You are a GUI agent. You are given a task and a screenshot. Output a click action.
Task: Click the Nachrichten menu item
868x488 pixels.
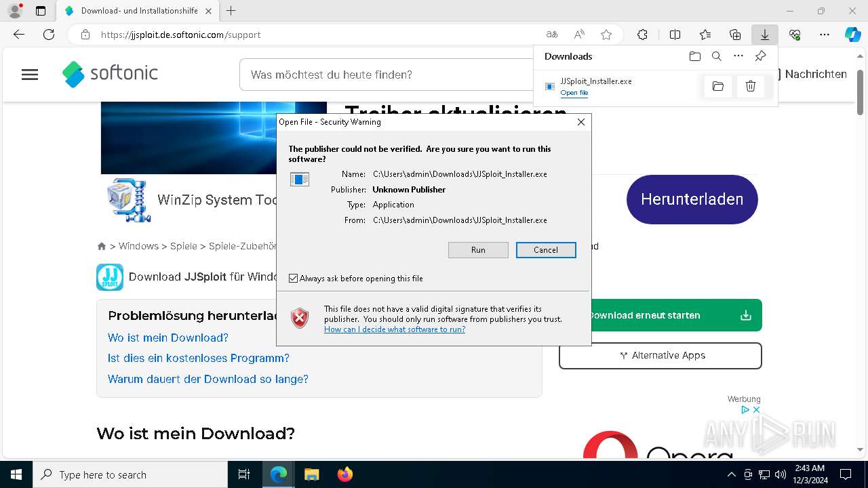(x=816, y=74)
